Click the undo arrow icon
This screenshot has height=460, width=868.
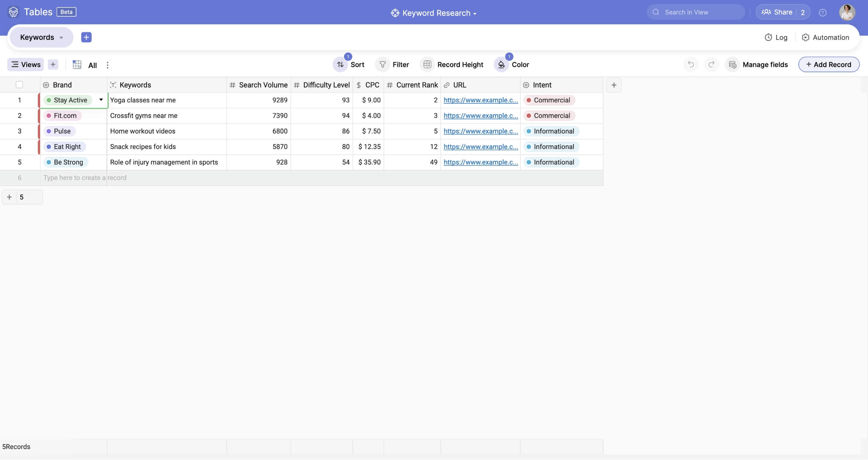click(x=690, y=65)
